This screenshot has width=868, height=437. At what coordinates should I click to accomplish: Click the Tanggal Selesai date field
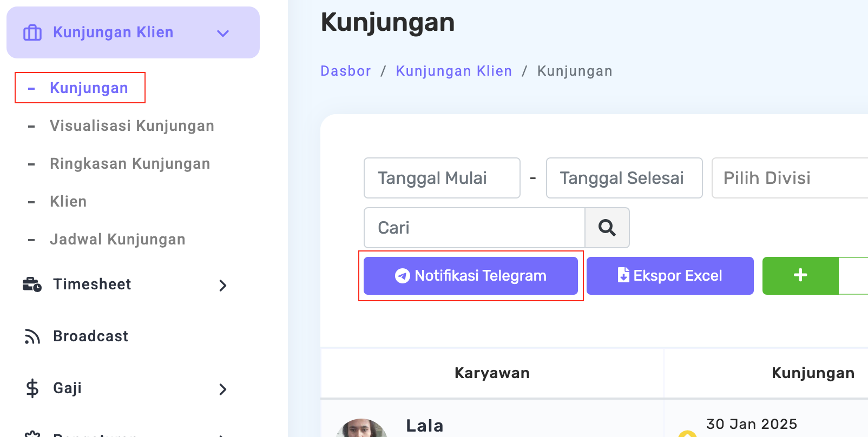click(x=624, y=178)
